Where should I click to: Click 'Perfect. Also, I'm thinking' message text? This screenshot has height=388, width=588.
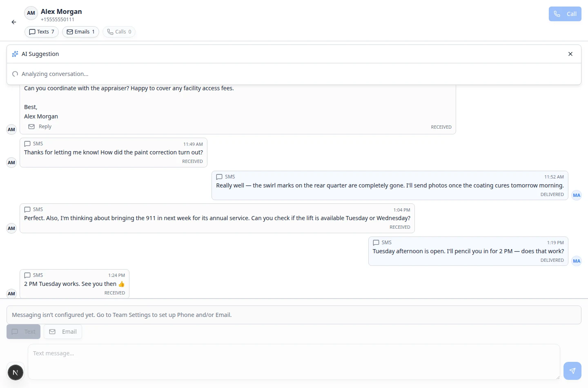tap(217, 218)
